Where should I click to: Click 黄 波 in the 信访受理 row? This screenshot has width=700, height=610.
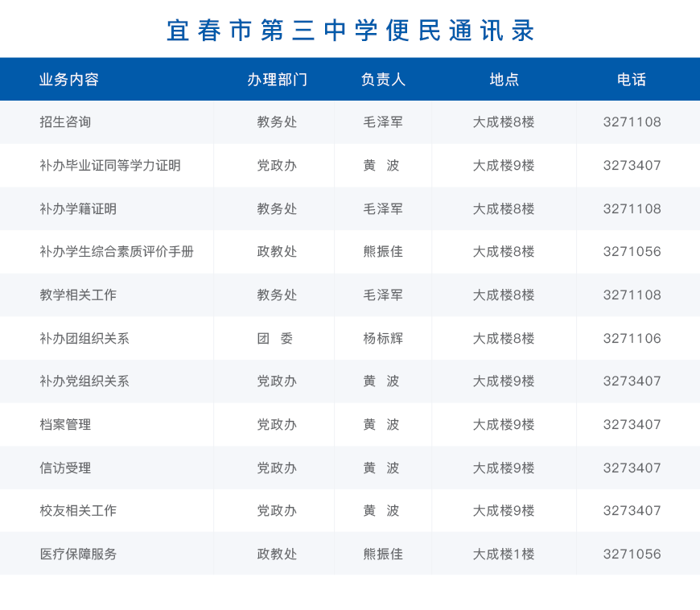pyautogui.click(x=381, y=468)
